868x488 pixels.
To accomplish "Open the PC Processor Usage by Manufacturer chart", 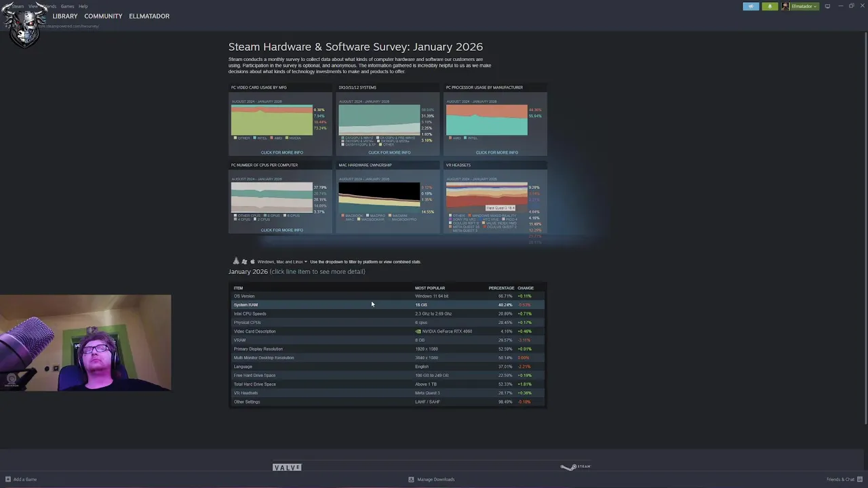I will coord(496,119).
